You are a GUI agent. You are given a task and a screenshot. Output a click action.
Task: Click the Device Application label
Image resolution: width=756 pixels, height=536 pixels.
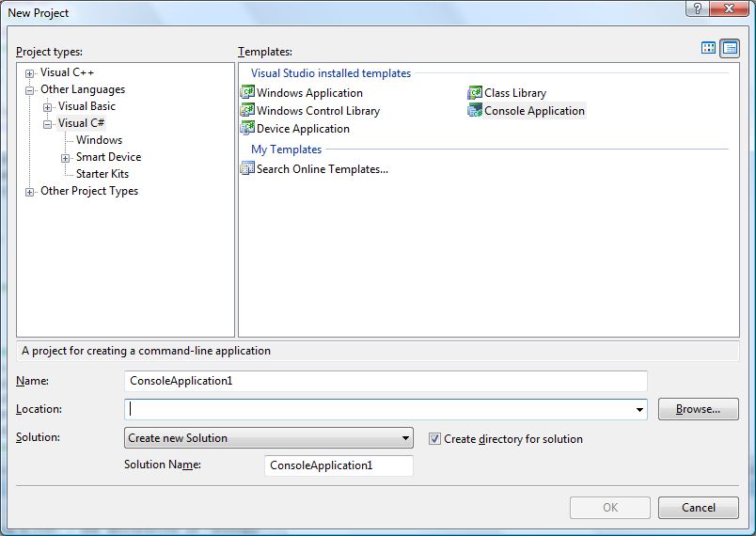303,129
